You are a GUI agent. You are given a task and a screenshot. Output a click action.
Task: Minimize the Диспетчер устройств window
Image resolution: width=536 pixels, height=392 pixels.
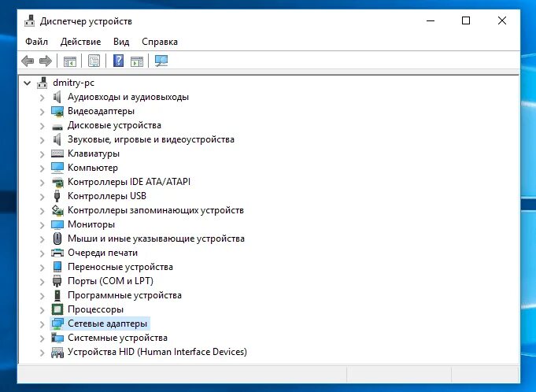click(x=431, y=20)
